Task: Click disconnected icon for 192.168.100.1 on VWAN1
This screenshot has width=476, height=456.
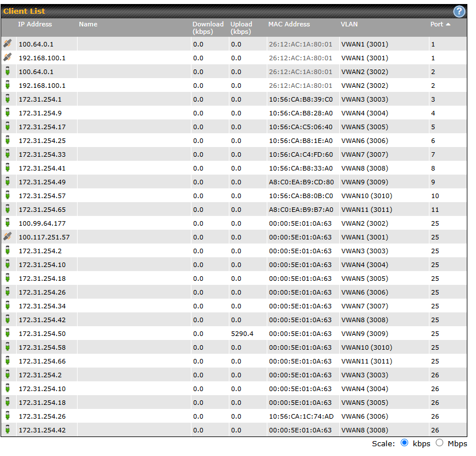Action: 8,57
